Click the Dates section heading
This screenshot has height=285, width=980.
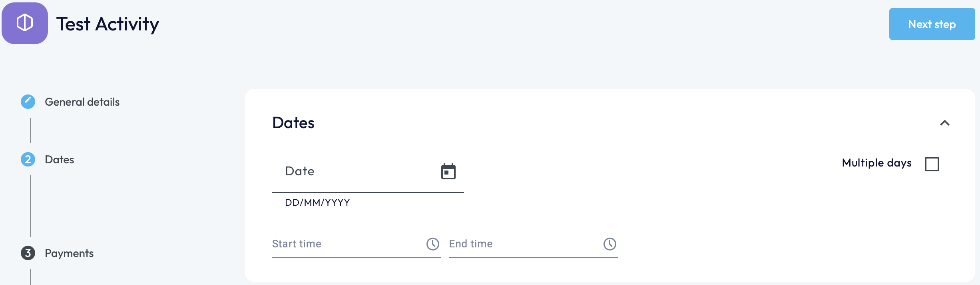point(293,123)
